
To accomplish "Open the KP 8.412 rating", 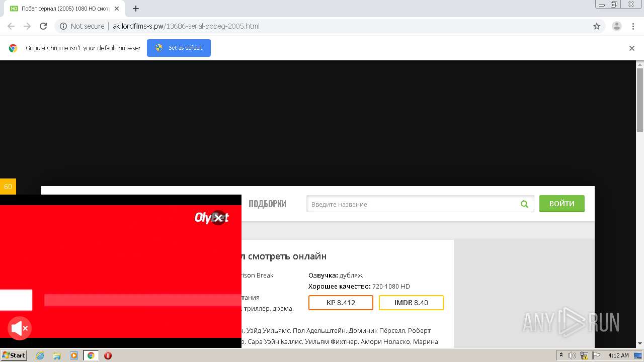I will coord(341,303).
